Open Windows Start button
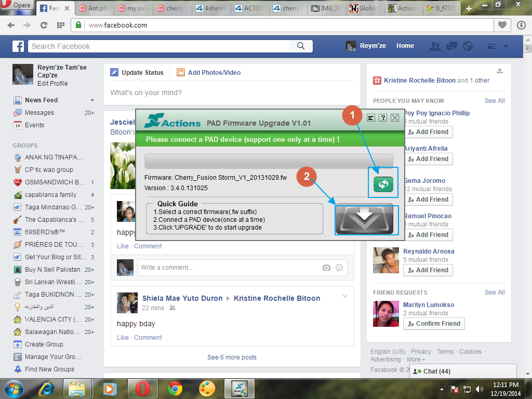Viewport: 532px width, 399px height. click(14, 389)
